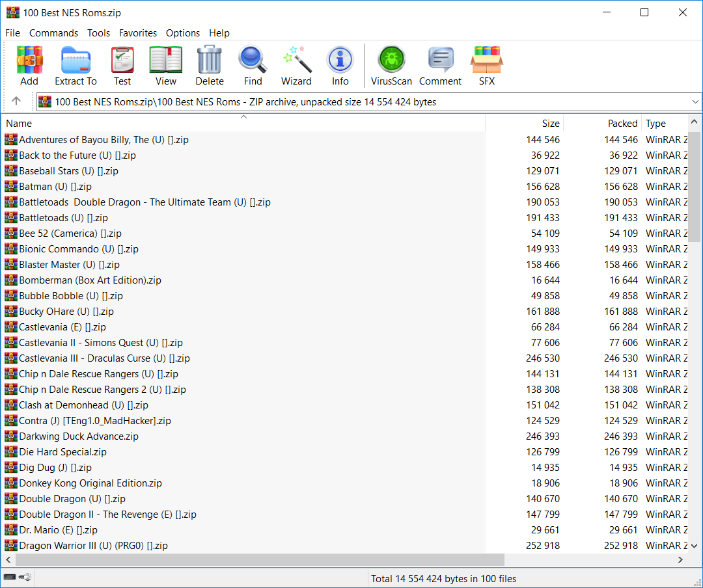Open the Commands menu
Image resolution: width=703 pixels, height=588 pixels.
(x=53, y=33)
